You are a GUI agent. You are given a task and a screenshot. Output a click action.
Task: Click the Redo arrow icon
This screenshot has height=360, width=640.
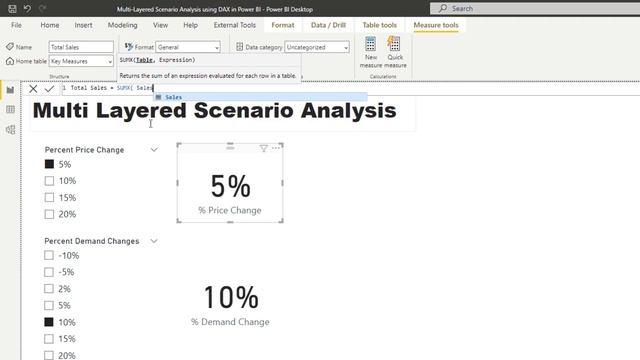pos(42,9)
